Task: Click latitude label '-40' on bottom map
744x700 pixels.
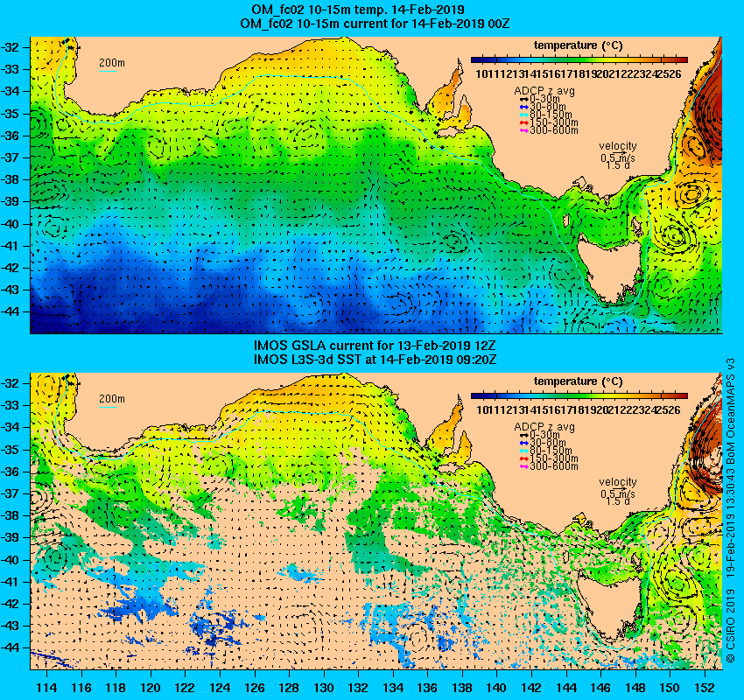Action: click(10, 560)
